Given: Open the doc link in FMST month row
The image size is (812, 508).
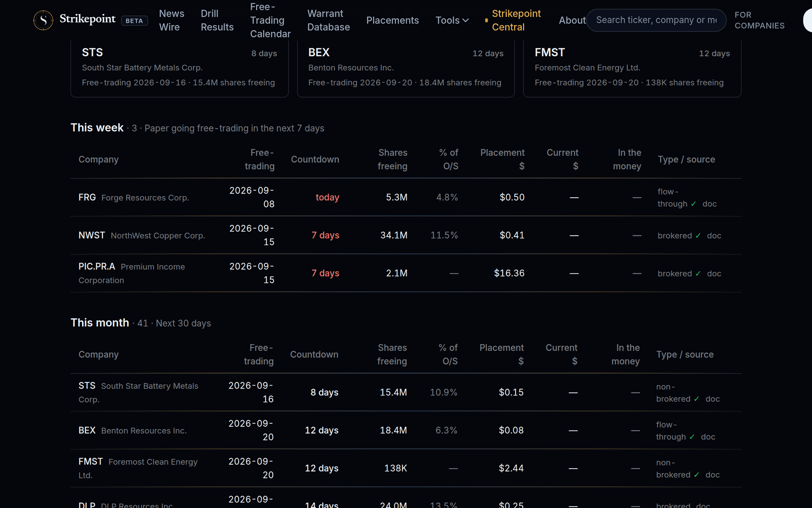Looking at the screenshot, I should tap(712, 475).
